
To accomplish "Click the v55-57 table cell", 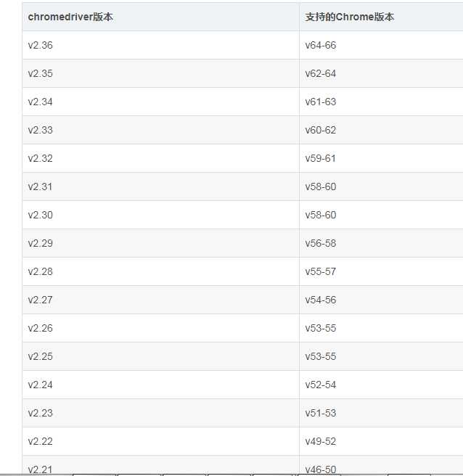I will tap(381, 271).
